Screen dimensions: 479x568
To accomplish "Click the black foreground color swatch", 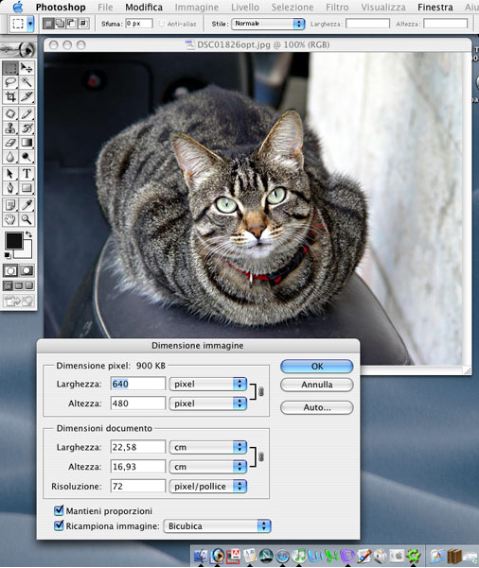I will [x=14, y=241].
